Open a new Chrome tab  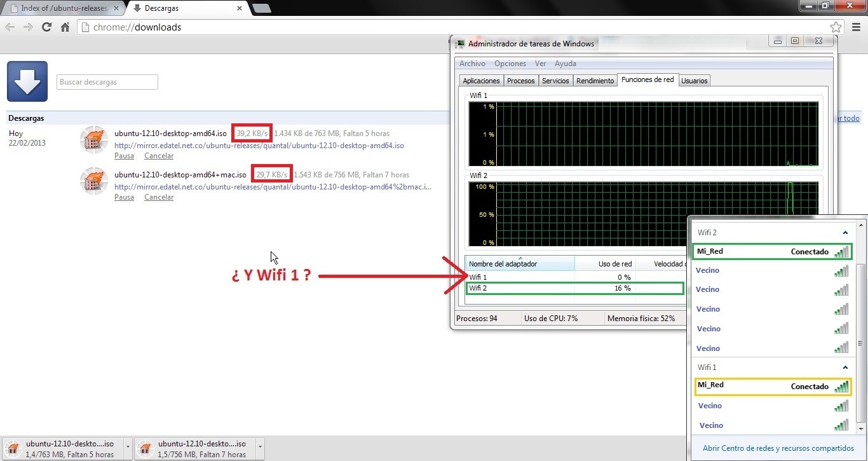261,8
